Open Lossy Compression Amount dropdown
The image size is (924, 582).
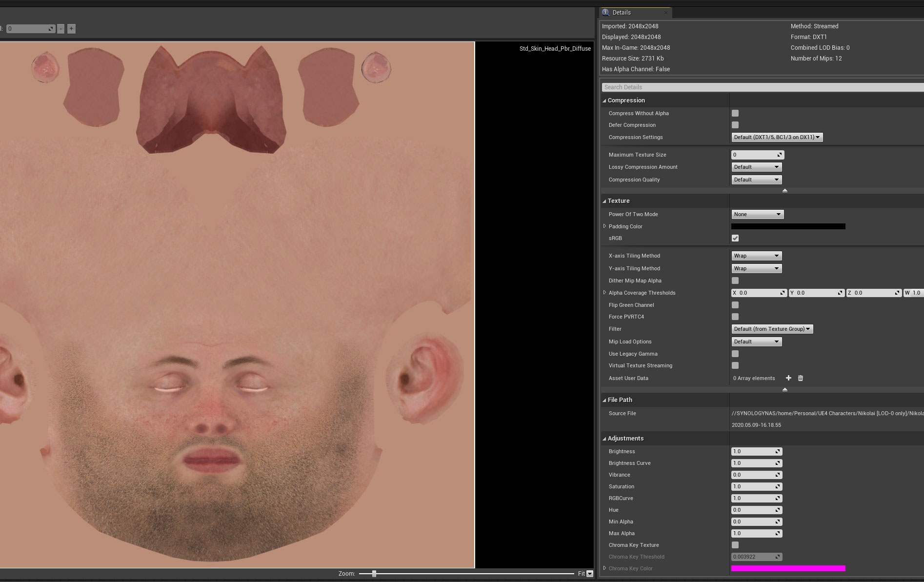pos(756,167)
